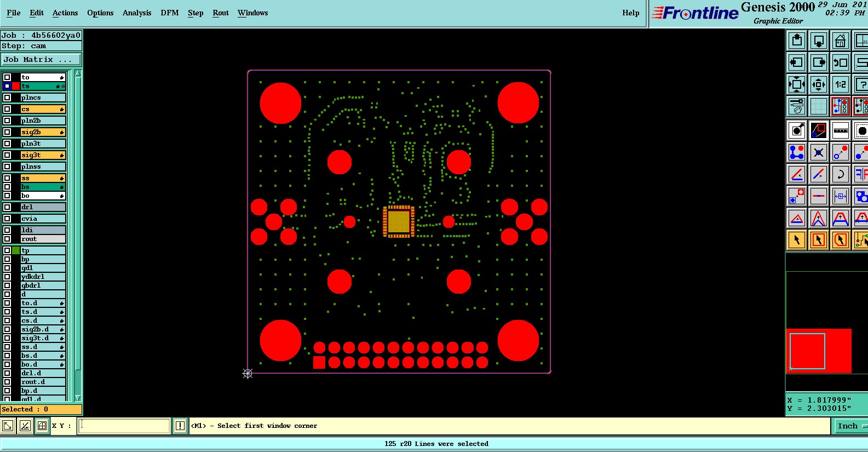The height and width of the screenshot is (452, 868).
Task: Click the Help menu button
Action: [x=631, y=13]
